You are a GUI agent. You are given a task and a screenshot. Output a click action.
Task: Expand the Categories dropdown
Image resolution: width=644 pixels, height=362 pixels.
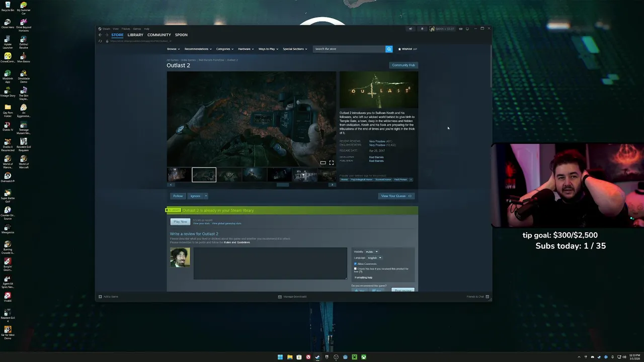(224, 49)
